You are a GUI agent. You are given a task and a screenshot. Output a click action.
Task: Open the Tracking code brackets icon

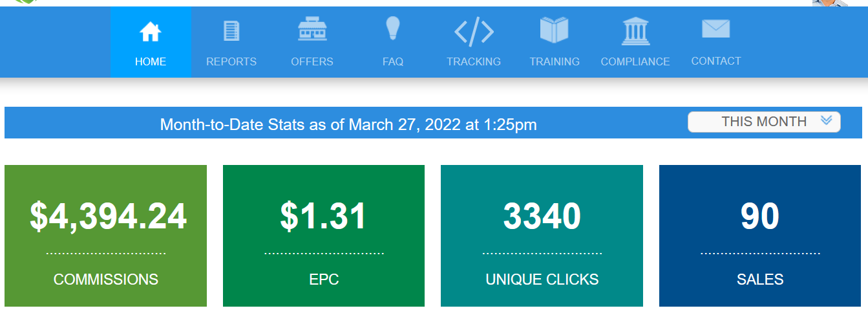[x=474, y=32]
